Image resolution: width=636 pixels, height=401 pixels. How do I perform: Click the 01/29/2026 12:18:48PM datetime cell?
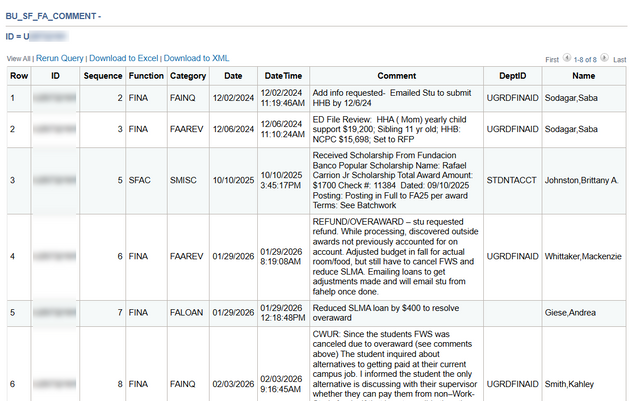pos(283,313)
